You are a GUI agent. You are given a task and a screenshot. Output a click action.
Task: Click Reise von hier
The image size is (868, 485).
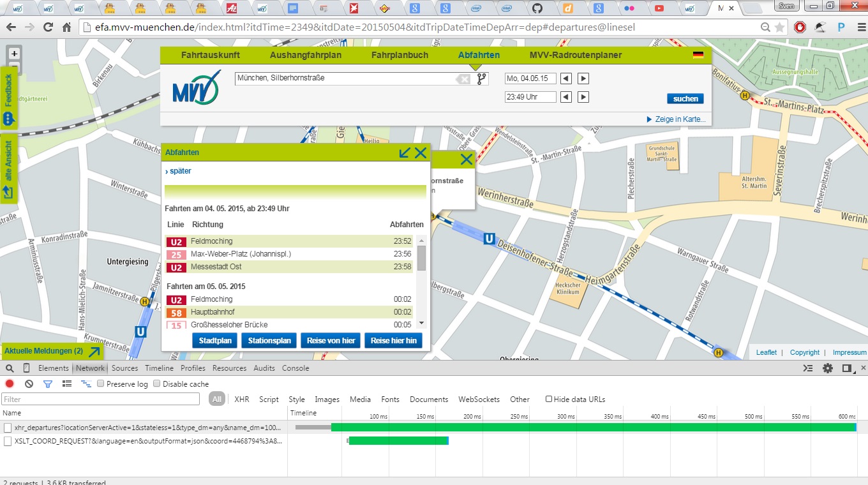pos(331,341)
